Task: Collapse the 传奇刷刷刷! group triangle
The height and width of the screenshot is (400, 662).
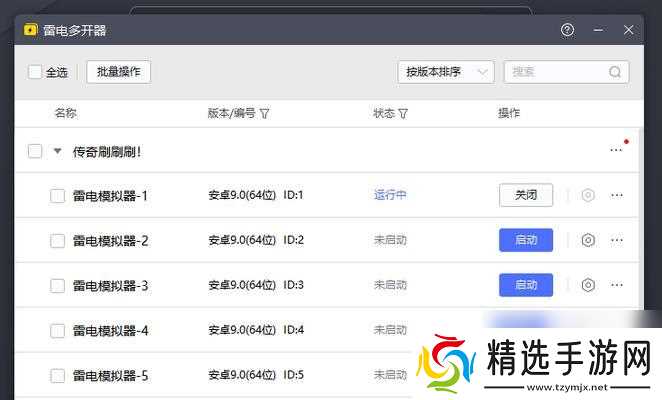Action: click(58, 151)
